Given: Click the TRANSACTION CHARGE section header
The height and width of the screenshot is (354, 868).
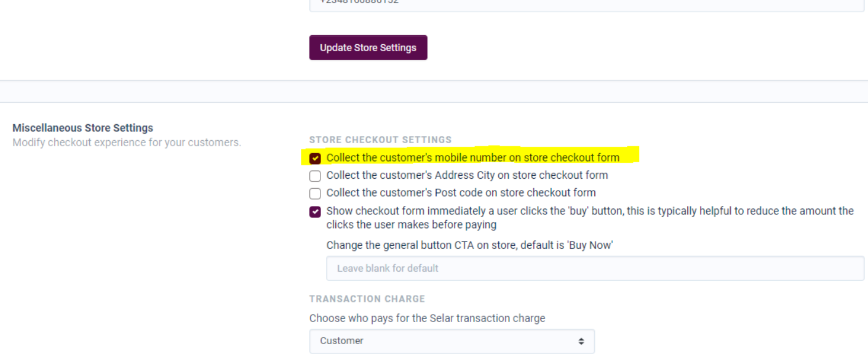Looking at the screenshot, I should point(367,299).
